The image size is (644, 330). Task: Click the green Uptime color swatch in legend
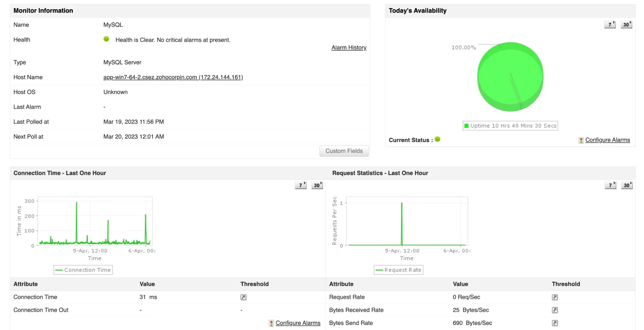pyautogui.click(x=467, y=125)
